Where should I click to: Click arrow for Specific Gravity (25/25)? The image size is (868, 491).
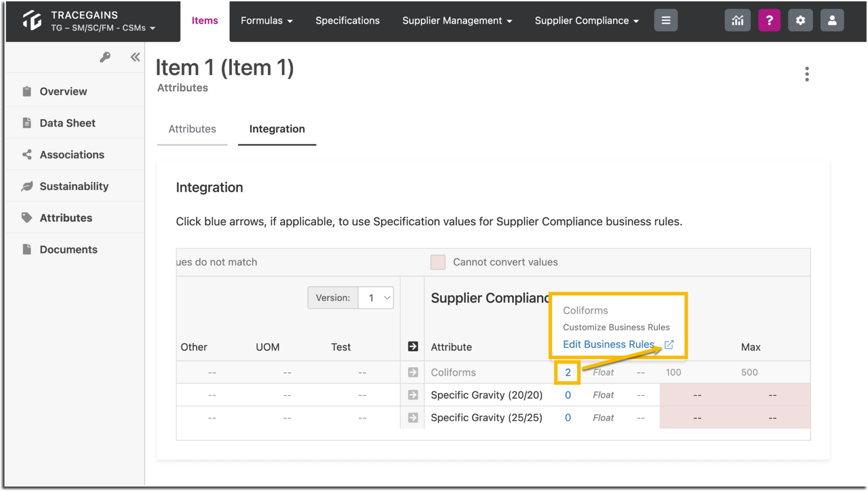(x=413, y=417)
